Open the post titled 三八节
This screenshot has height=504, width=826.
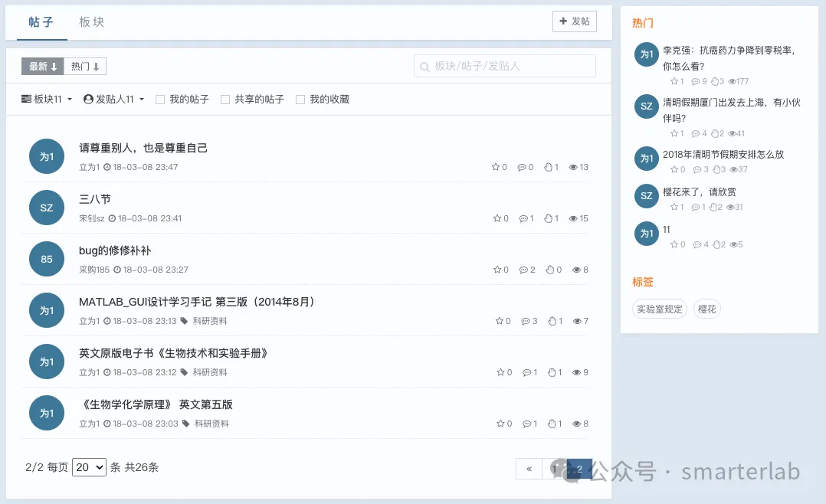pyautogui.click(x=95, y=199)
